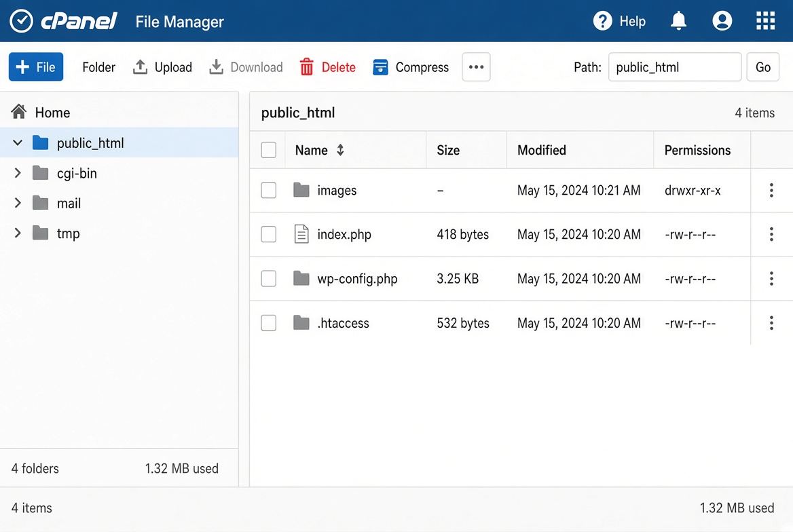
Task: Check the wp-config.php checkbox
Action: [x=269, y=278]
